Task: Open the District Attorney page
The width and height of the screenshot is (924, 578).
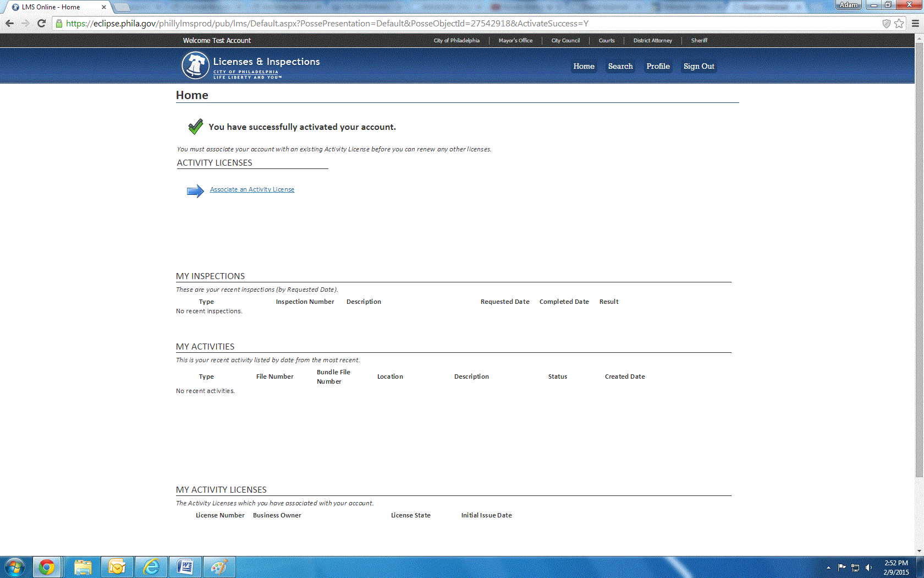Action: coord(652,40)
